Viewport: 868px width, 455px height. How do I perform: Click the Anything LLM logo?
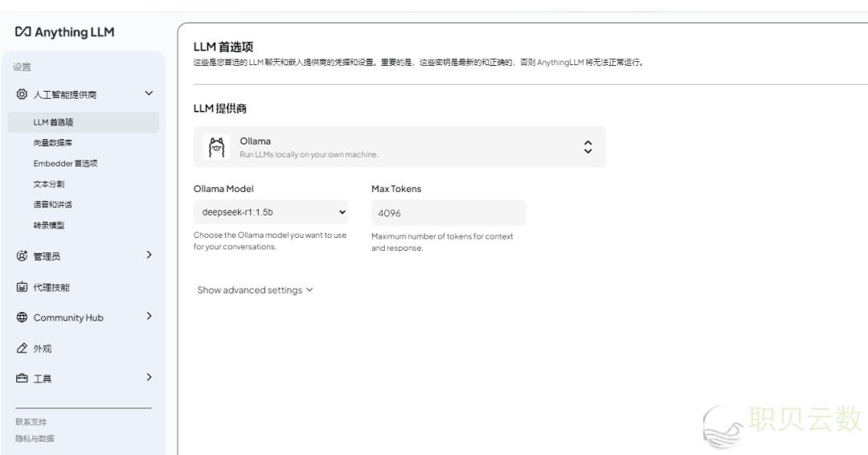click(x=64, y=32)
